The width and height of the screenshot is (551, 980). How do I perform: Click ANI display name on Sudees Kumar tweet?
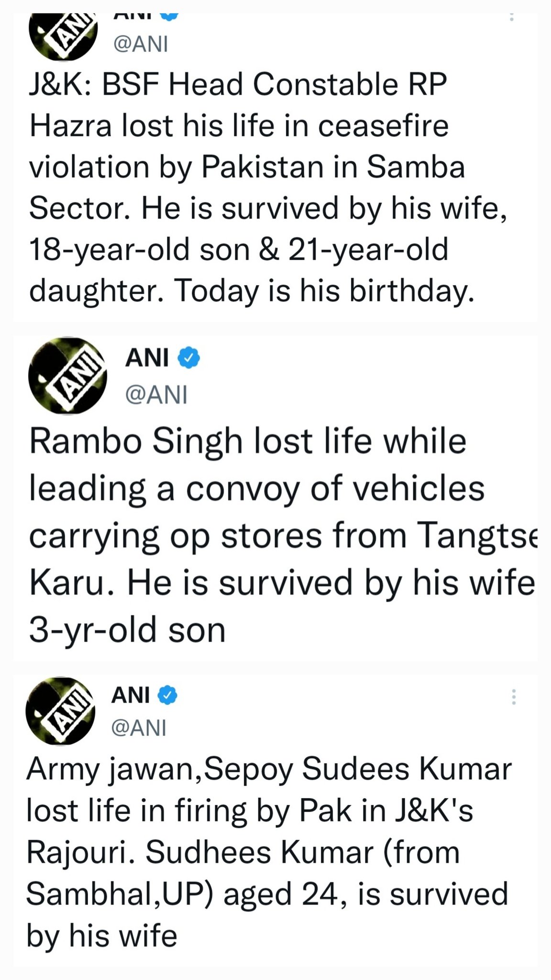point(131,695)
